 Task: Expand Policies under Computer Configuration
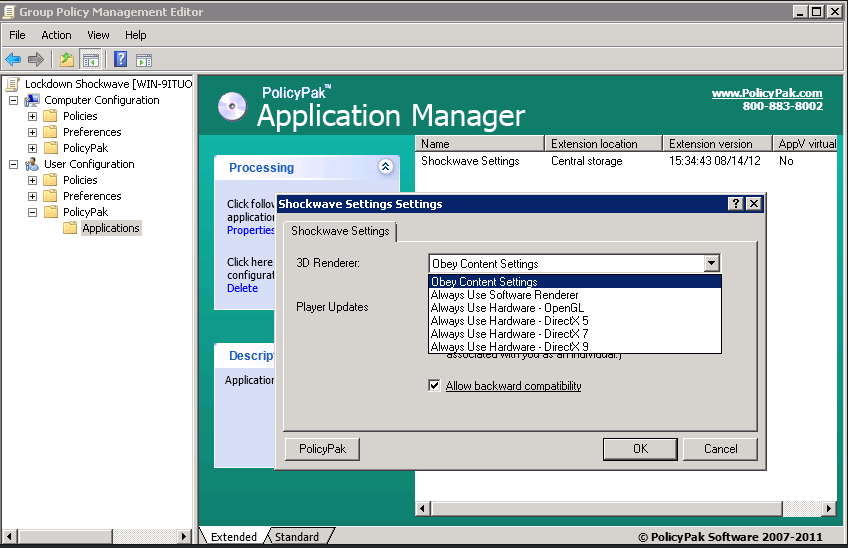[32, 116]
